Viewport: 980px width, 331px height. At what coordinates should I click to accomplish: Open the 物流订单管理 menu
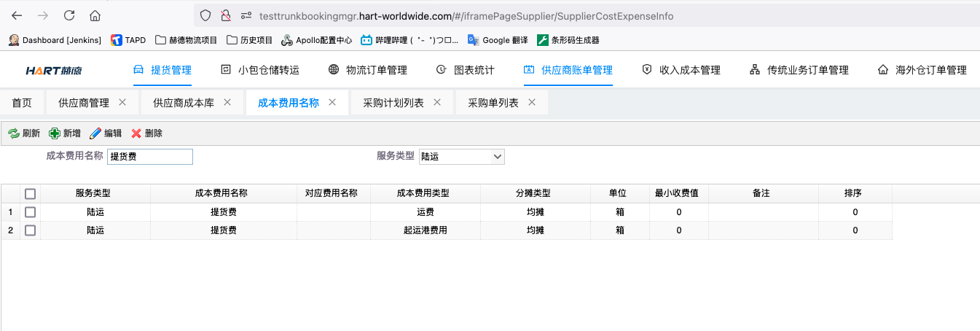click(x=367, y=70)
